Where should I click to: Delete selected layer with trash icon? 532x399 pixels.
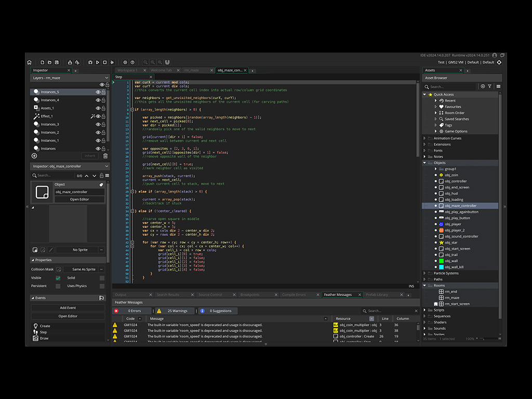tap(105, 156)
